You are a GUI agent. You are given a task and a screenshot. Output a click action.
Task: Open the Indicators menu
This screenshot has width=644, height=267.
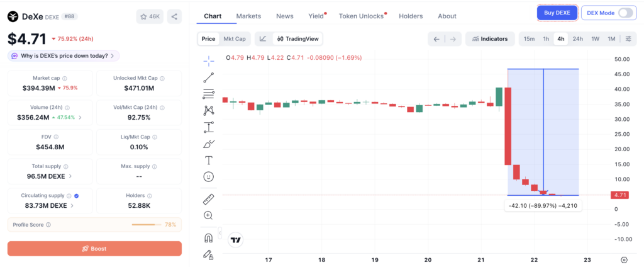(x=490, y=38)
